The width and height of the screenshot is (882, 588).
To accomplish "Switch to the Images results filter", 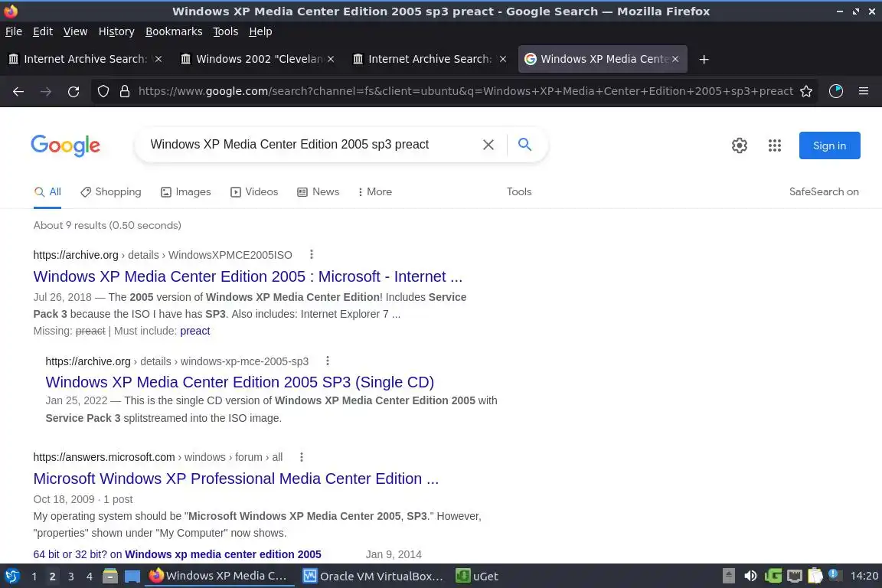I will [185, 192].
